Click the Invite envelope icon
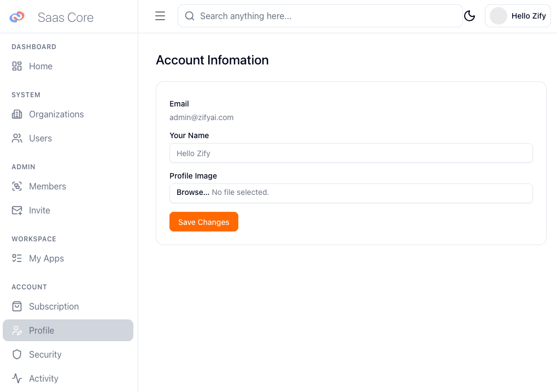This screenshot has height=392, width=557. [17, 210]
